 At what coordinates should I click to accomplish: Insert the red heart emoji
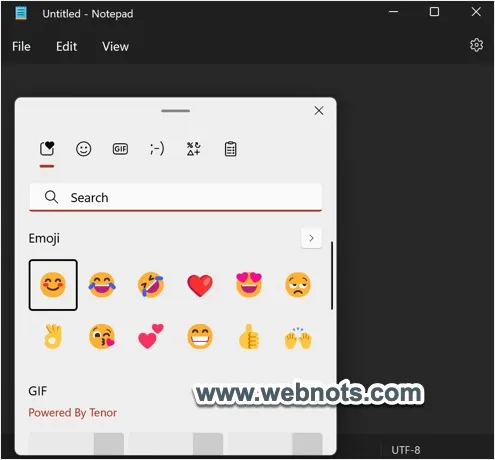[200, 285]
